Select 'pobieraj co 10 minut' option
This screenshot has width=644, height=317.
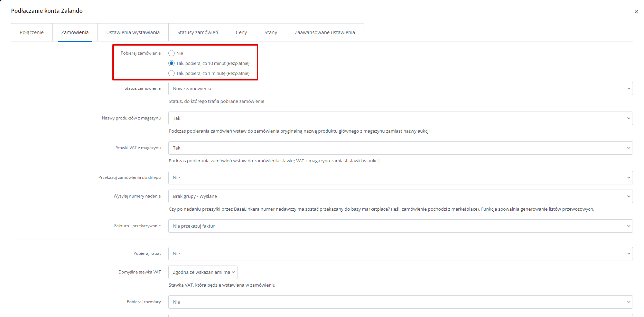[171, 63]
